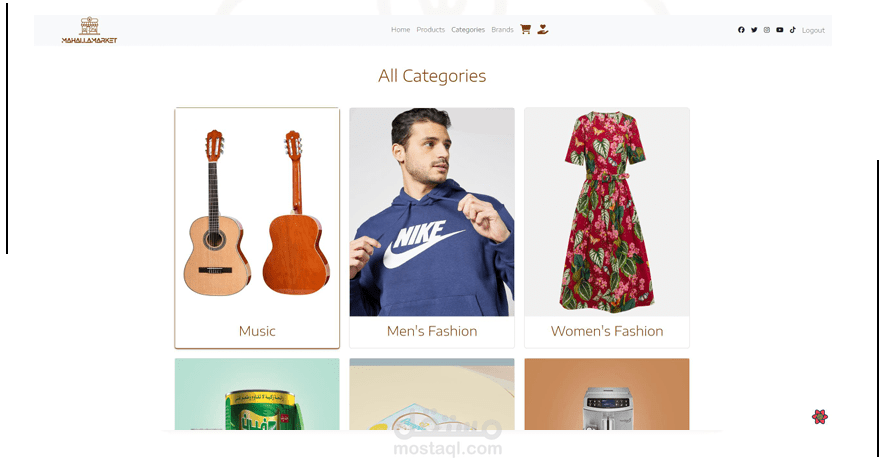Open the Women's Fashion dress card
This screenshot has height=467, width=896.
coord(607,227)
